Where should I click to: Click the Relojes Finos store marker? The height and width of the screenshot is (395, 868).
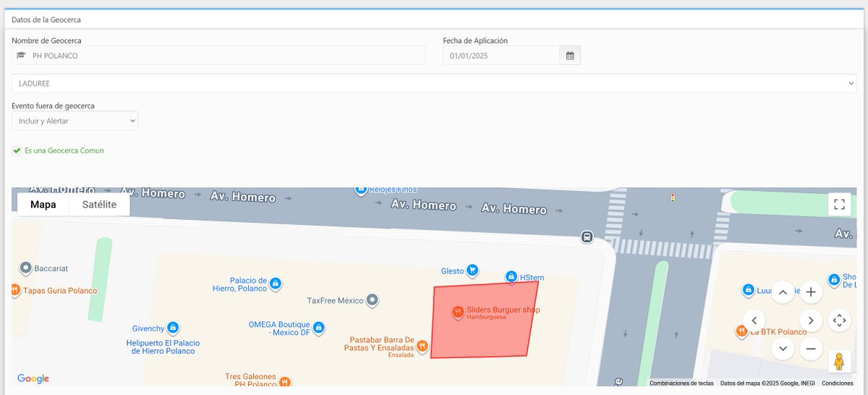tap(361, 190)
